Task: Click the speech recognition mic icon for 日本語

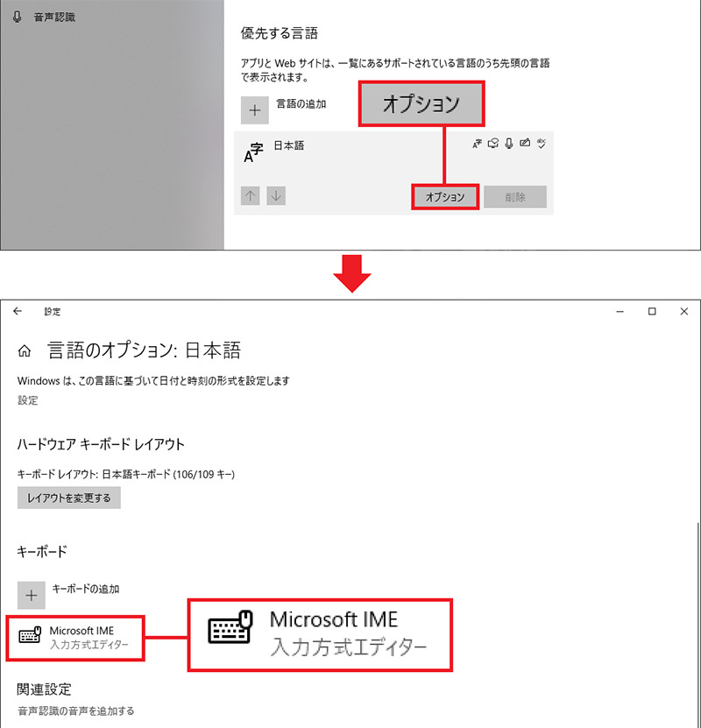Action: (x=509, y=143)
